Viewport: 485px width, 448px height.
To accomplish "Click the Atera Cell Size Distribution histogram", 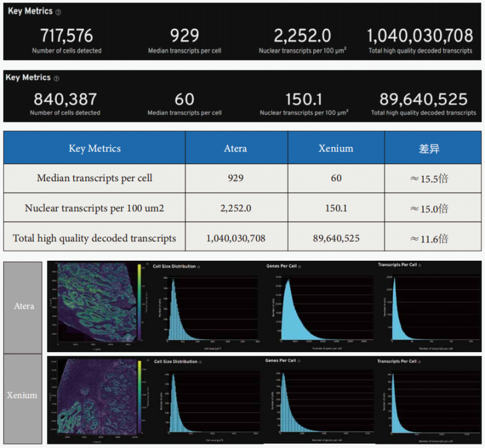I will click(212, 308).
